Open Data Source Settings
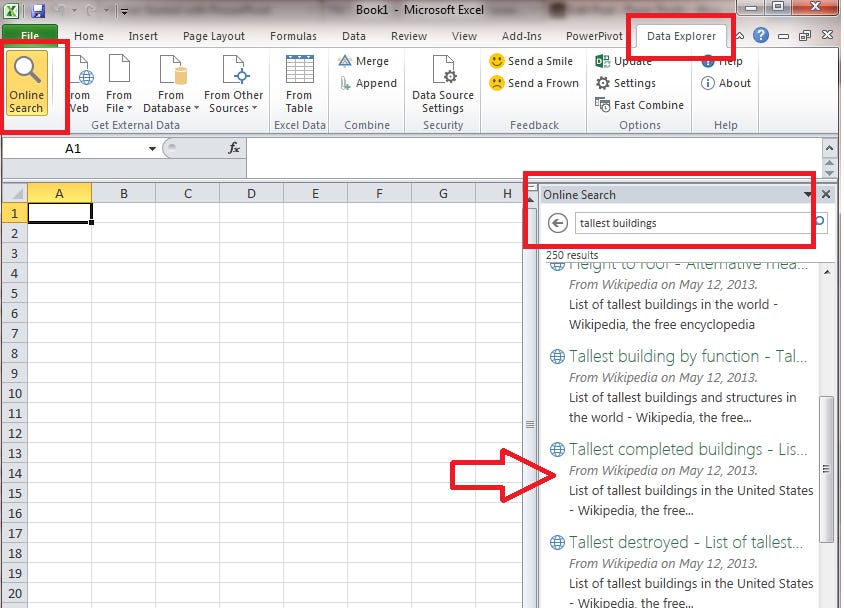This screenshot has height=608, width=844. (443, 83)
